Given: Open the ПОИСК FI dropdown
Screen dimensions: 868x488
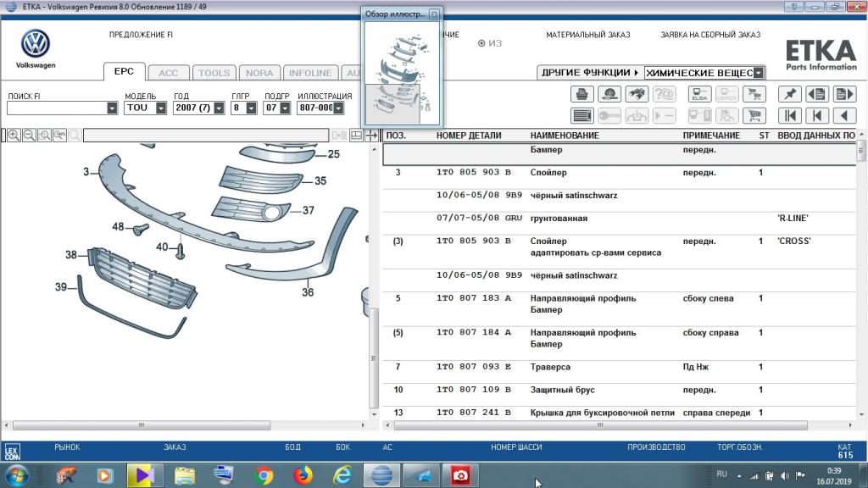Looking at the screenshot, I should [112, 108].
